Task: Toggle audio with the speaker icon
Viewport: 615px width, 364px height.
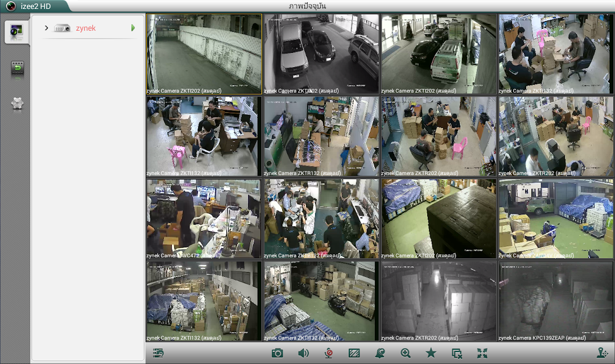Action: (x=303, y=353)
